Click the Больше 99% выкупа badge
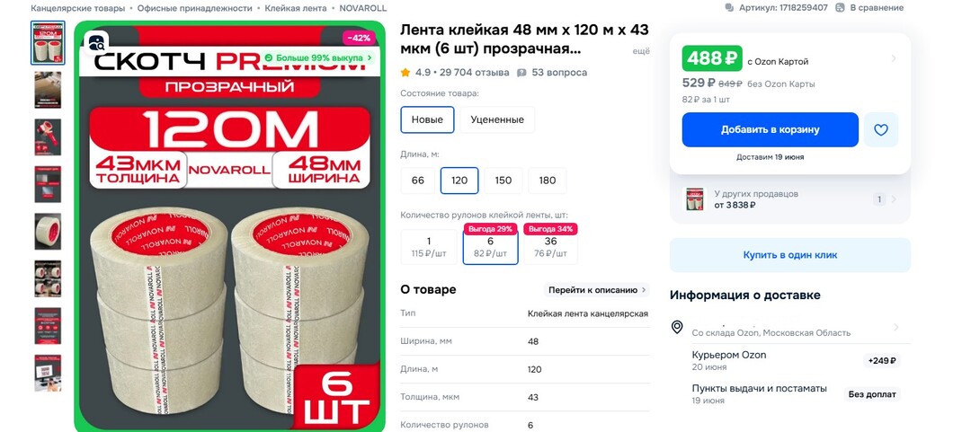This screenshot has height=432, width=980. pyautogui.click(x=319, y=57)
